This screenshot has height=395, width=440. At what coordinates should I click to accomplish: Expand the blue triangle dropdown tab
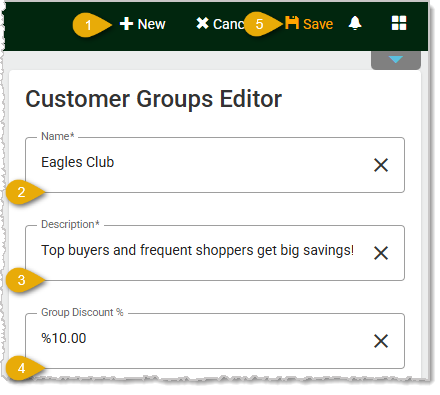396,60
